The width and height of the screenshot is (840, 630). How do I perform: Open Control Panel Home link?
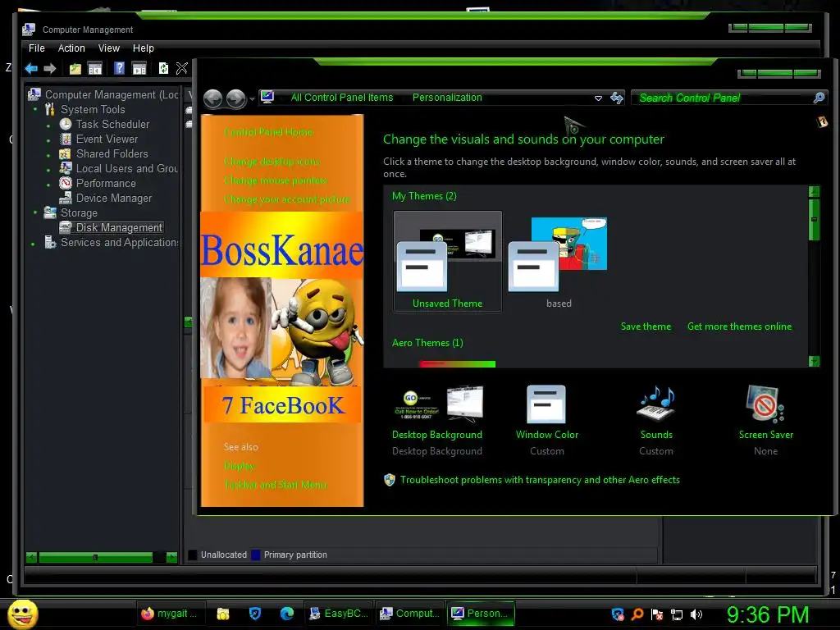[x=268, y=132]
